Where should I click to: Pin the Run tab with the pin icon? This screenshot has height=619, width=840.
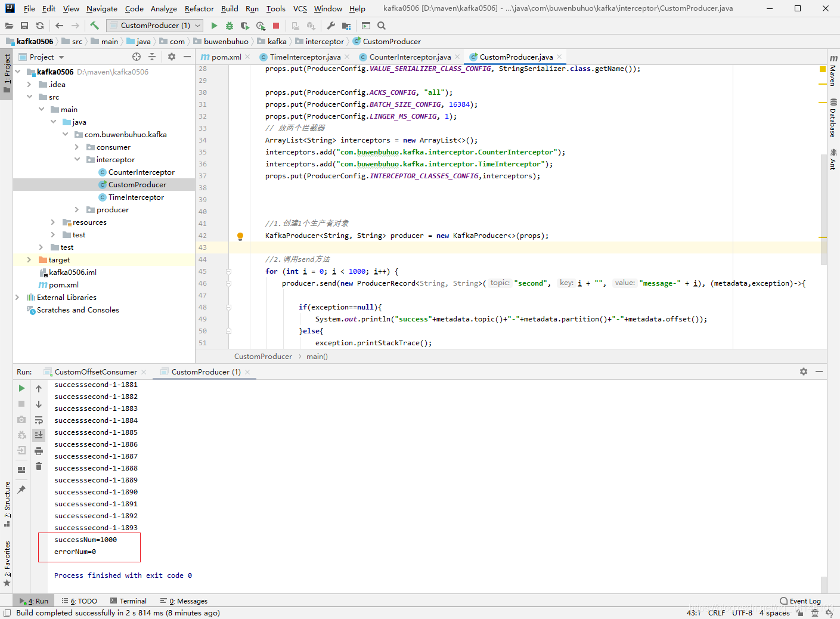21,489
